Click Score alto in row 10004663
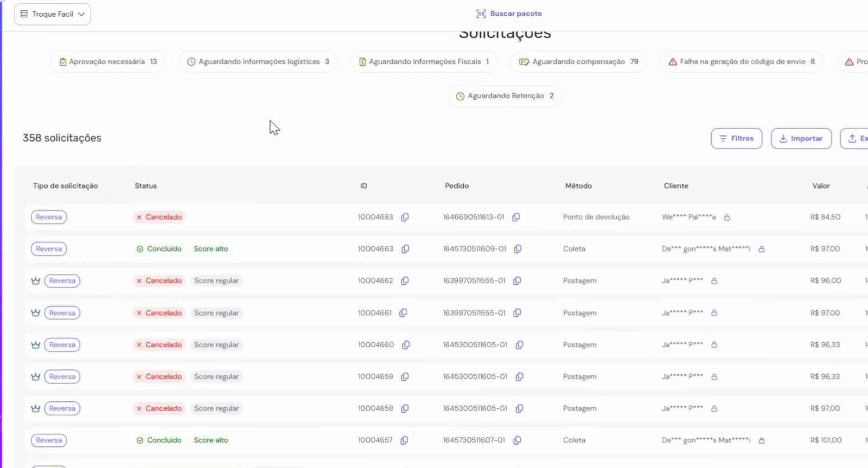This screenshot has width=868, height=468. pos(211,249)
